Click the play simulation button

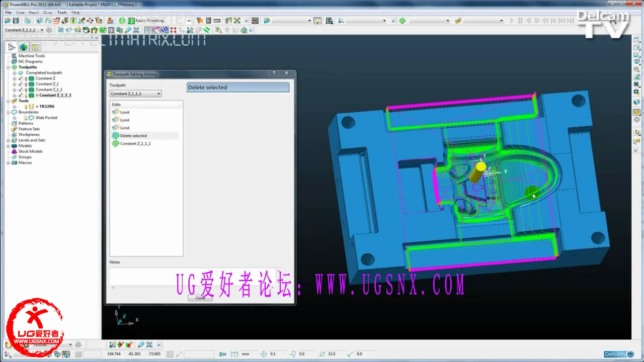pyautogui.click(x=512, y=21)
